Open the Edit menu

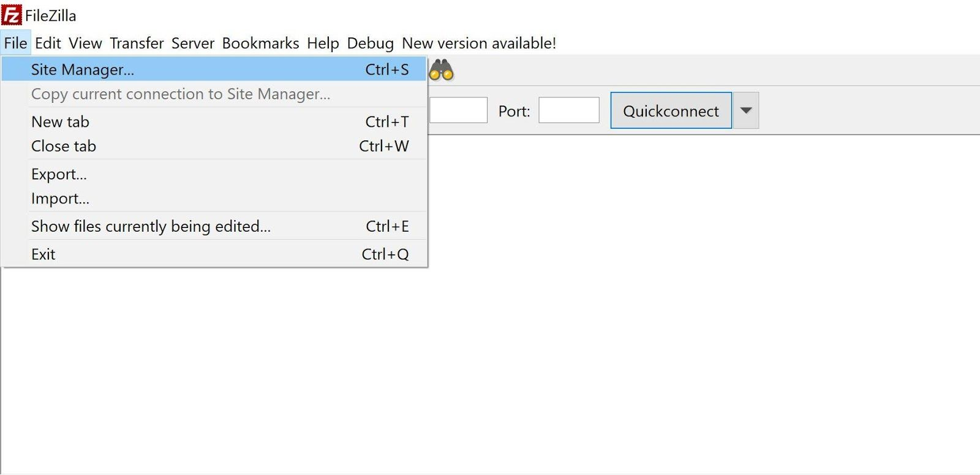coord(48,43)
